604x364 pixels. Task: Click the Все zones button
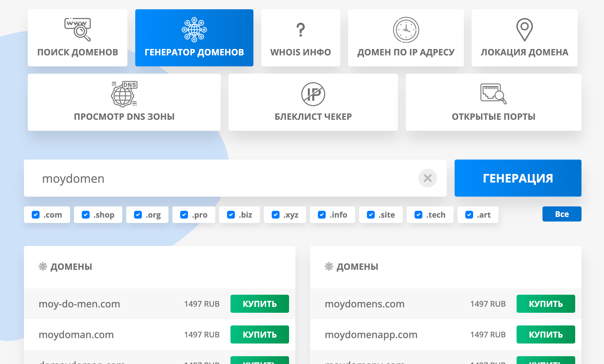tap(562, 214)
